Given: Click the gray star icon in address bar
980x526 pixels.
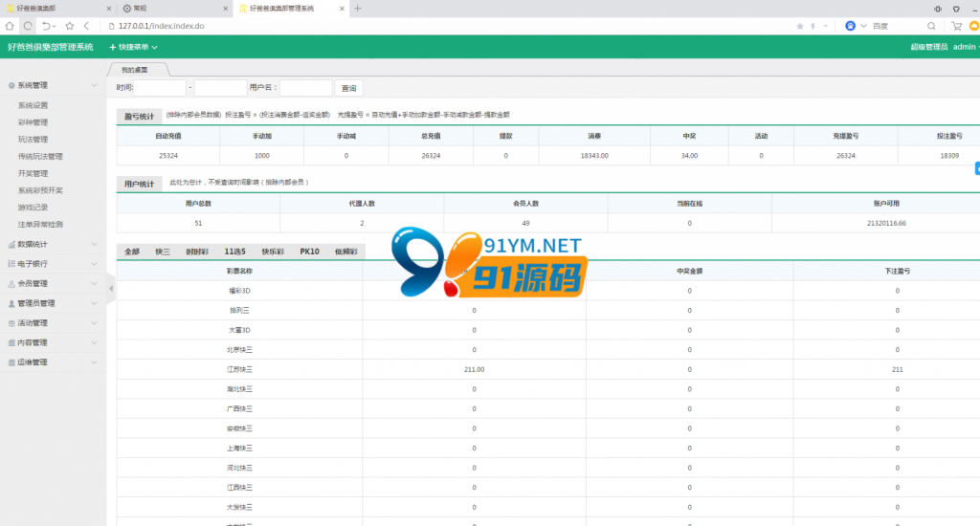Looking at the screenshot, I should pyautogui.click(x=800, y=26).
